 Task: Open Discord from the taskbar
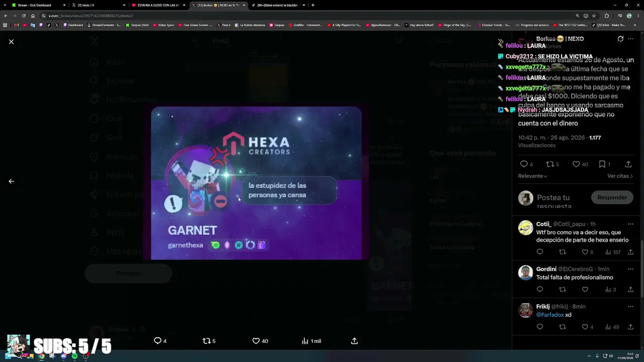point(63,356)
